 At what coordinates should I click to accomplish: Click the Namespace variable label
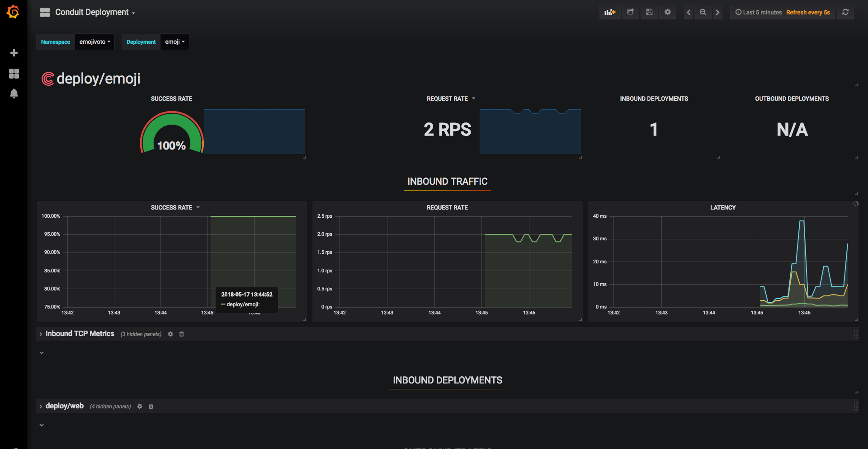pyautogui.click(x=56, y=42)
